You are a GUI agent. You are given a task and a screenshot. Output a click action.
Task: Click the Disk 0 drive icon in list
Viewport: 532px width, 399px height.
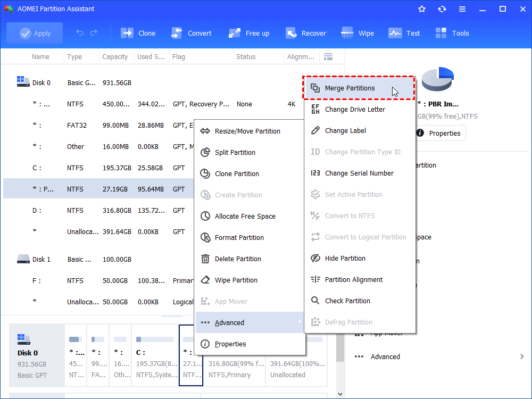pos(23,81)
